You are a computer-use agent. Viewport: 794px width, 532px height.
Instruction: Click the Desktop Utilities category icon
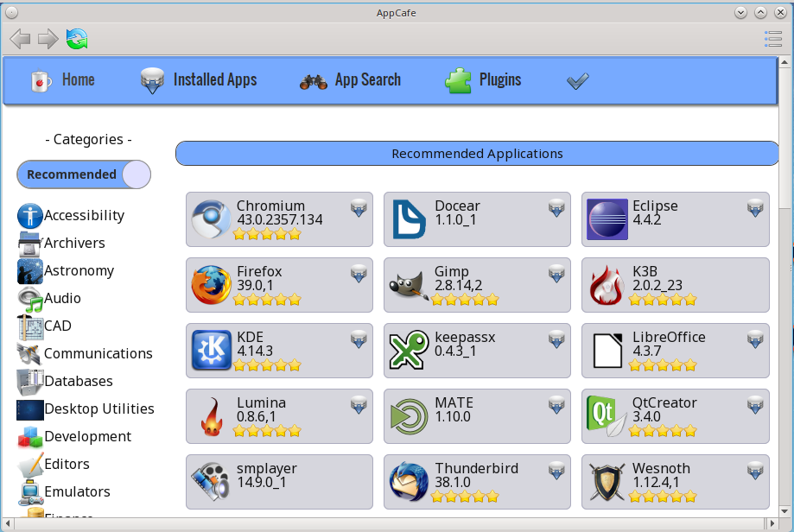30,409
